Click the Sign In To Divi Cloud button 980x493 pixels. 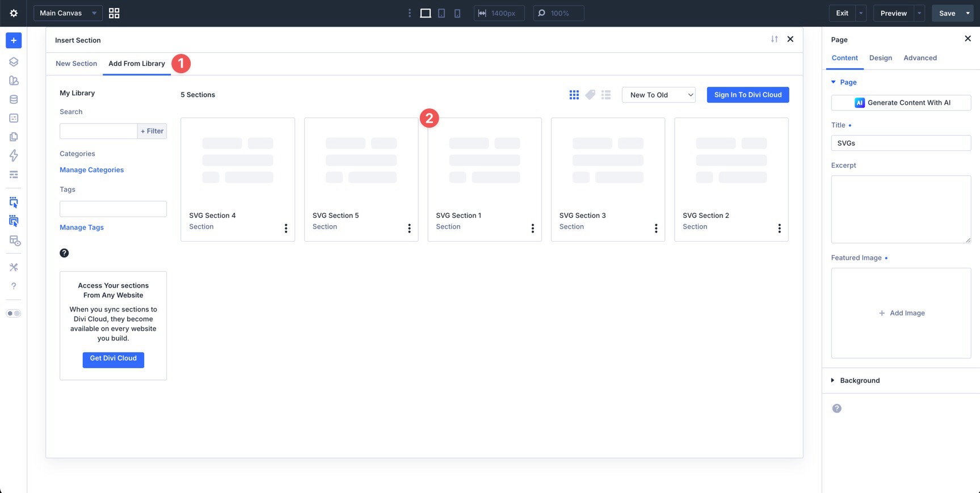748,95
